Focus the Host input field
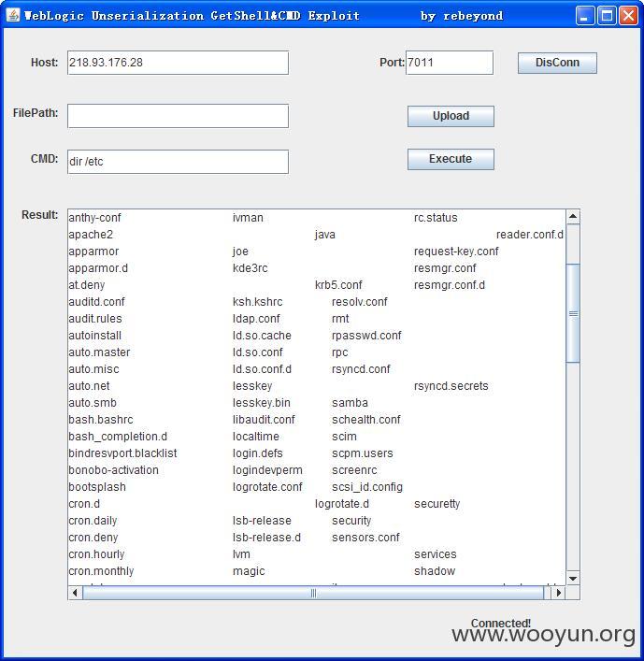This screenshot has width=644, height=661. [178, 63]
